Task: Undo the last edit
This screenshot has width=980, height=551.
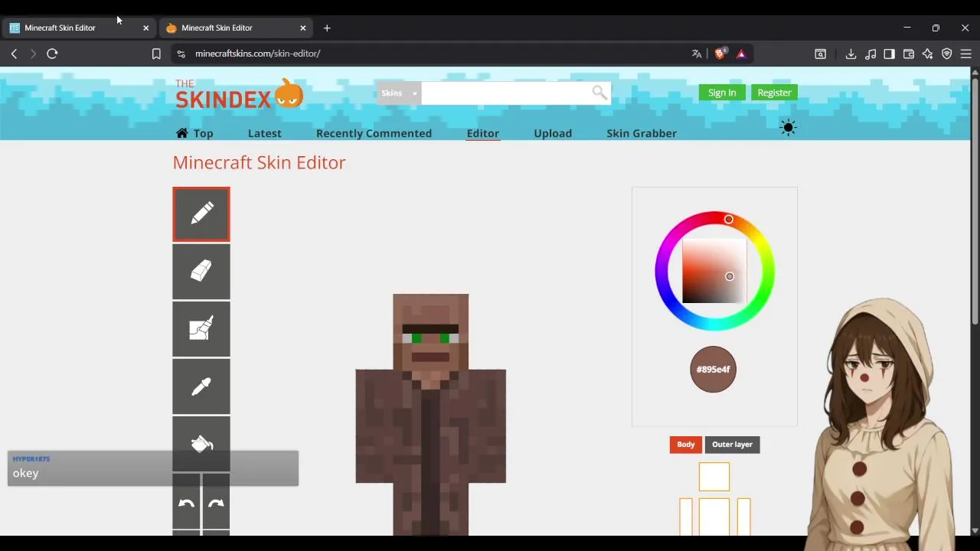Action: (x=186, y=503)
